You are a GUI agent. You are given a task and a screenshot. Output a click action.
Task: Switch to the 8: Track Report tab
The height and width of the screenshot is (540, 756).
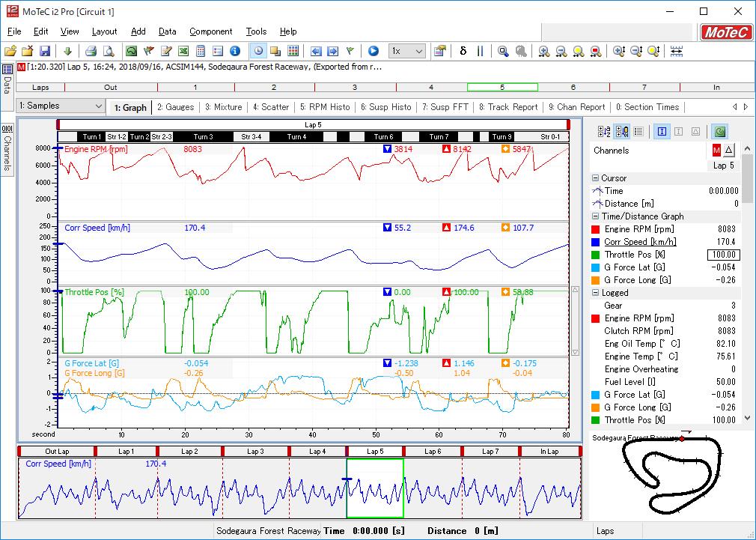point(508,107)
